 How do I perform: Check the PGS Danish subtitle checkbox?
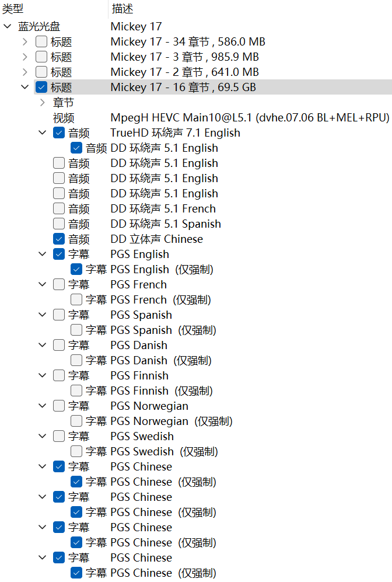click(x=58, y=346)
